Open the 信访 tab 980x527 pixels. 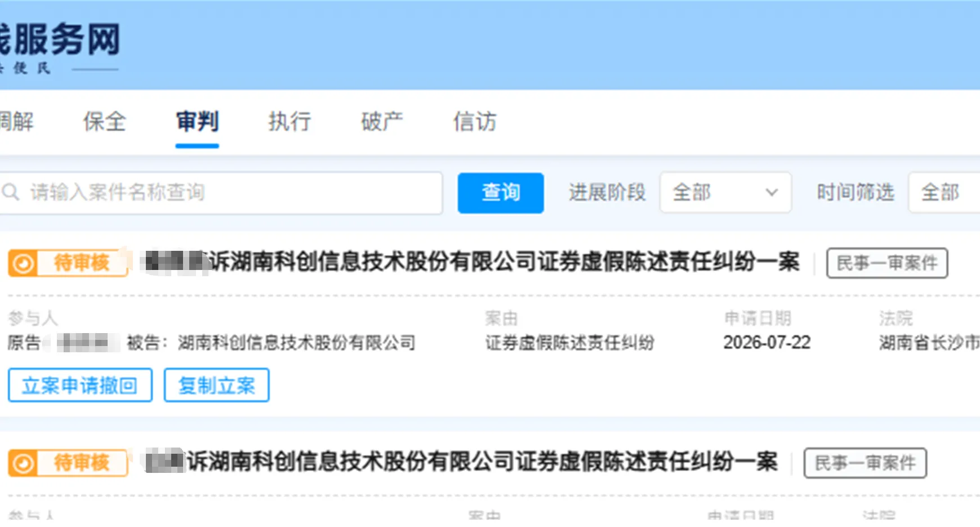pos(475,122)
